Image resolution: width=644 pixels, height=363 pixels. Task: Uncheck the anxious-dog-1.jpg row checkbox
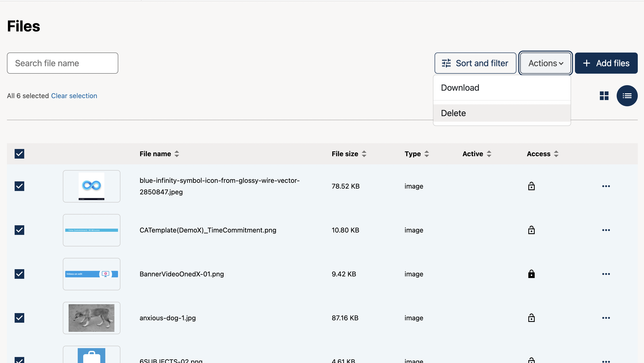point(19,318)
